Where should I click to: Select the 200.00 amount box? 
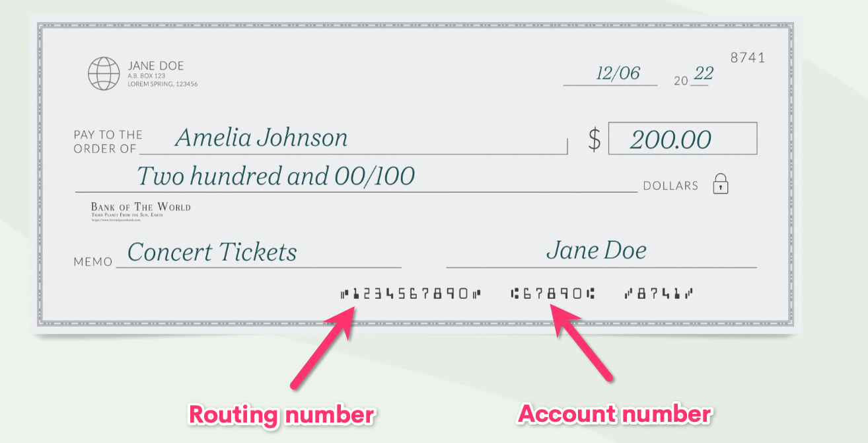pyautogui.click(x=682, y=139)
